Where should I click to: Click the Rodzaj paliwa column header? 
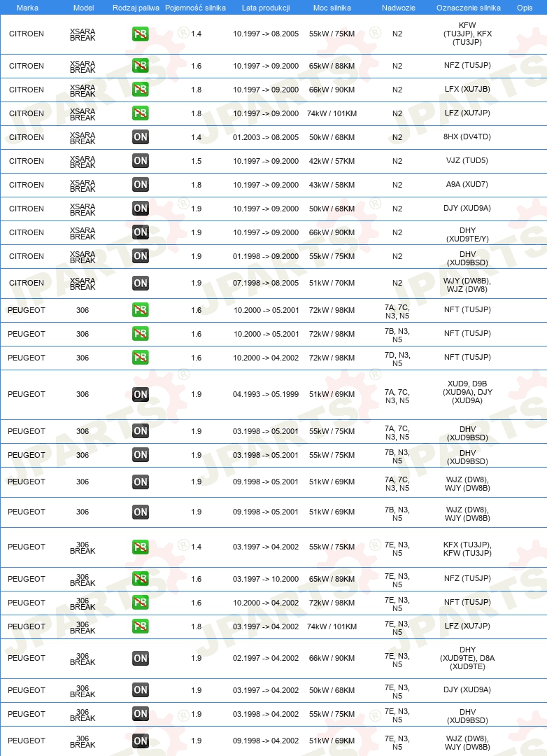pos(136,8)
